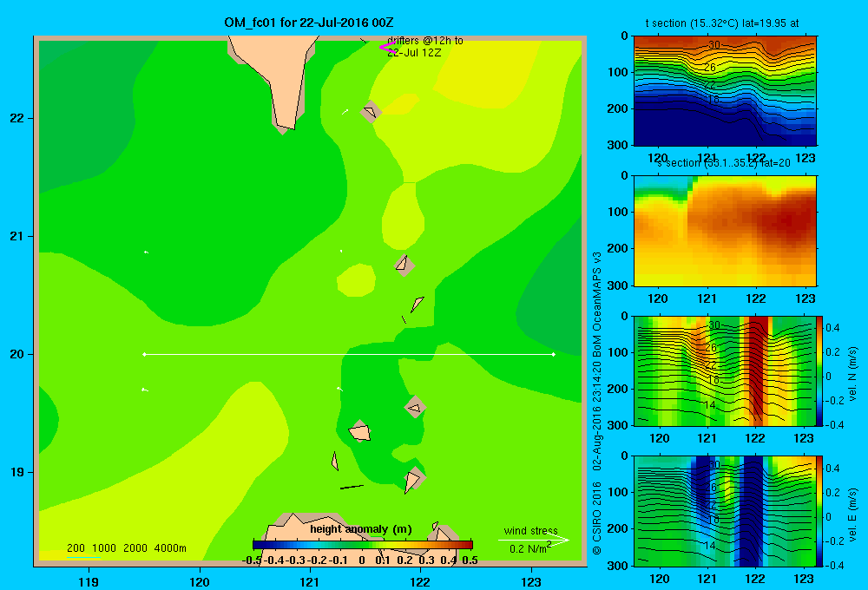Click the '0.5' value on height anomaly scale
This screenshot has height=590, width=868.
click(x=470, y=560)
